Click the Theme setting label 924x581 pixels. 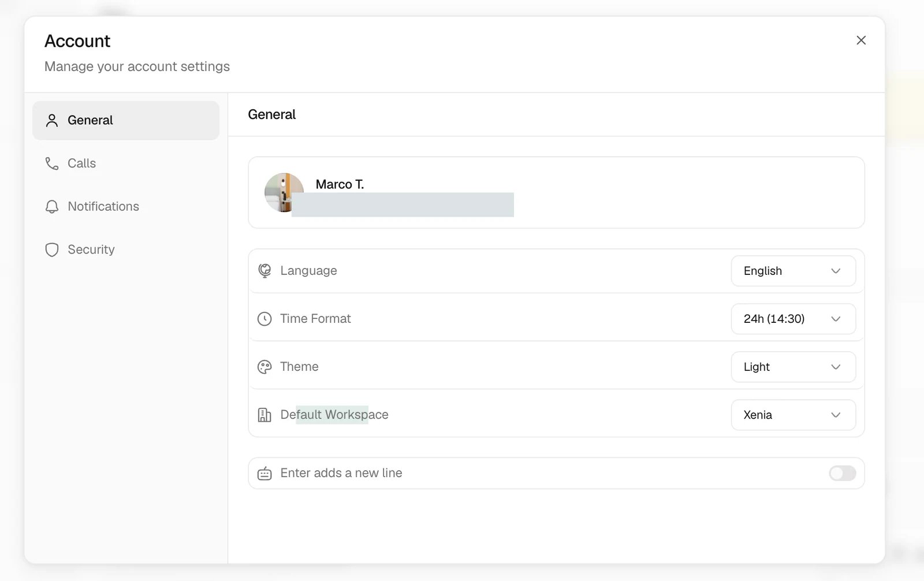coord(299,367)
